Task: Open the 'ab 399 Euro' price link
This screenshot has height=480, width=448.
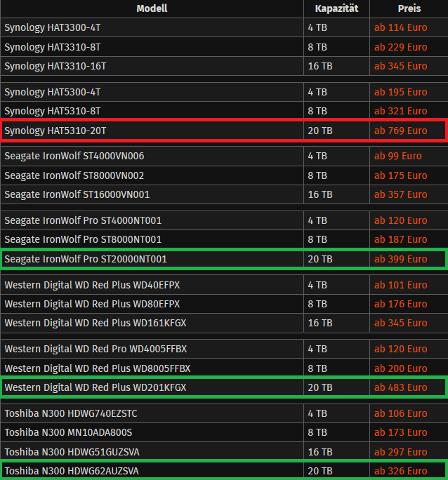Action: coord(400,259)
